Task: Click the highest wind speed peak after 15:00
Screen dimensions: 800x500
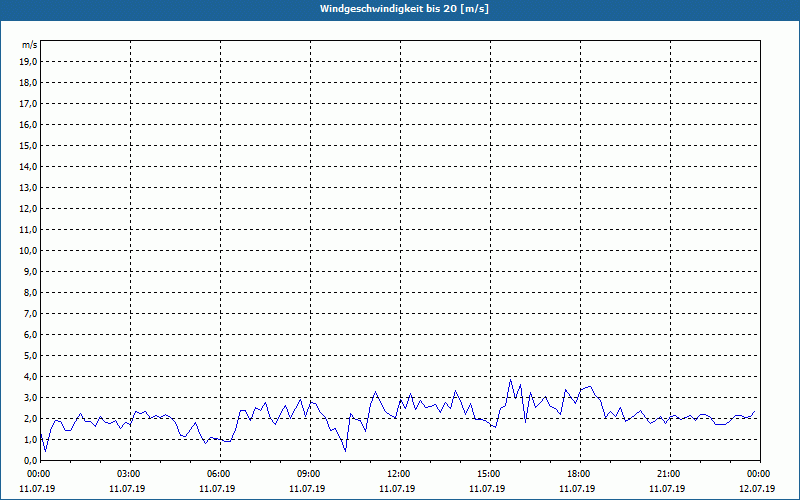Action: pyautogui.click(x=511, y=379)
